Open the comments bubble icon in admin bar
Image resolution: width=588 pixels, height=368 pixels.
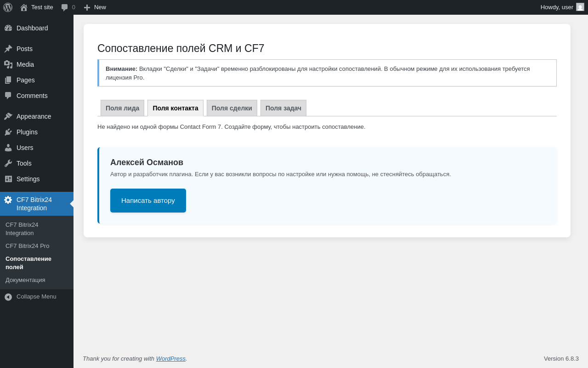point(65,7)
